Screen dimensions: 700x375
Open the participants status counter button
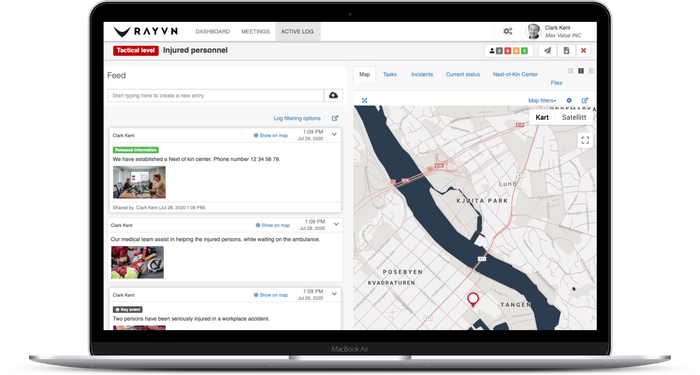click(x=509, y=51)
